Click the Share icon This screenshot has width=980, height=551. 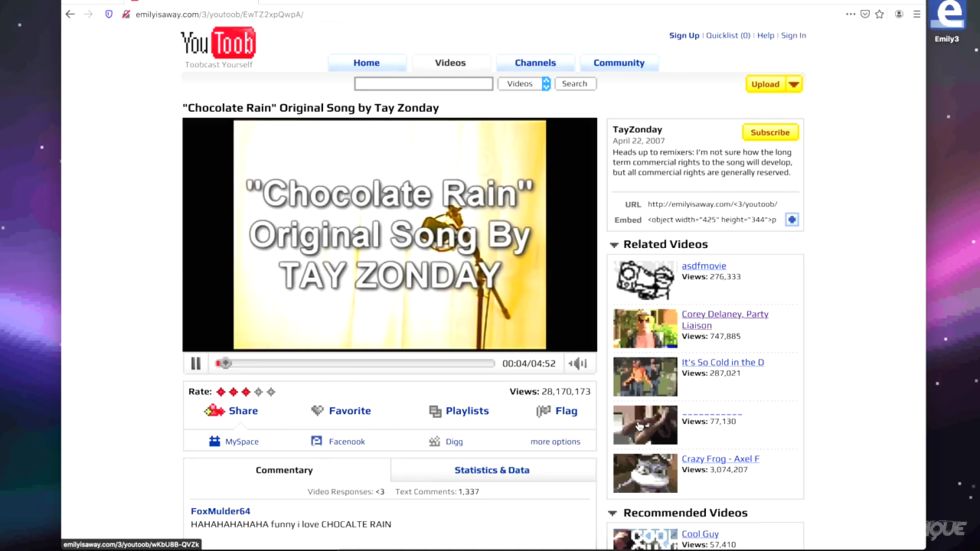pyautogui.click(x=214, y=410)
